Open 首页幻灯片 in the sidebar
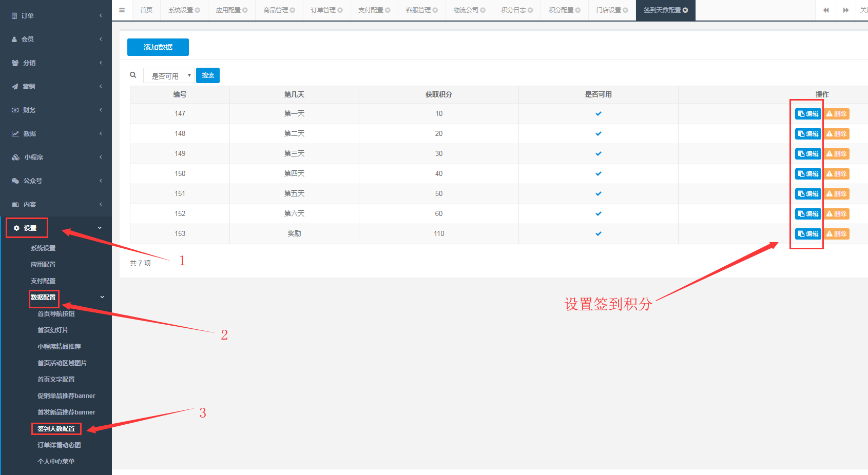Viewport: 868px width, 475px height. [x=53, y=330]
